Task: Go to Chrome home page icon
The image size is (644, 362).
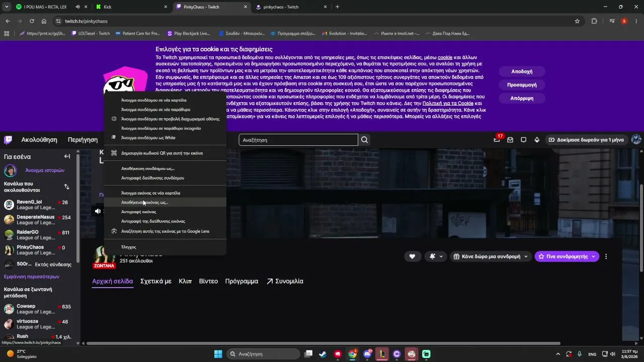Action: pyautogui.click(x=44, y=21)
